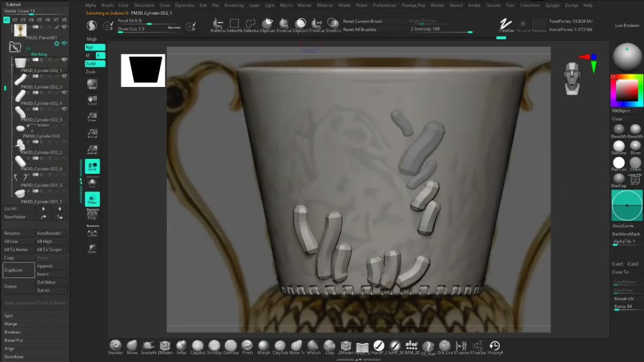Toggle Local transformations button

[92, 166]
